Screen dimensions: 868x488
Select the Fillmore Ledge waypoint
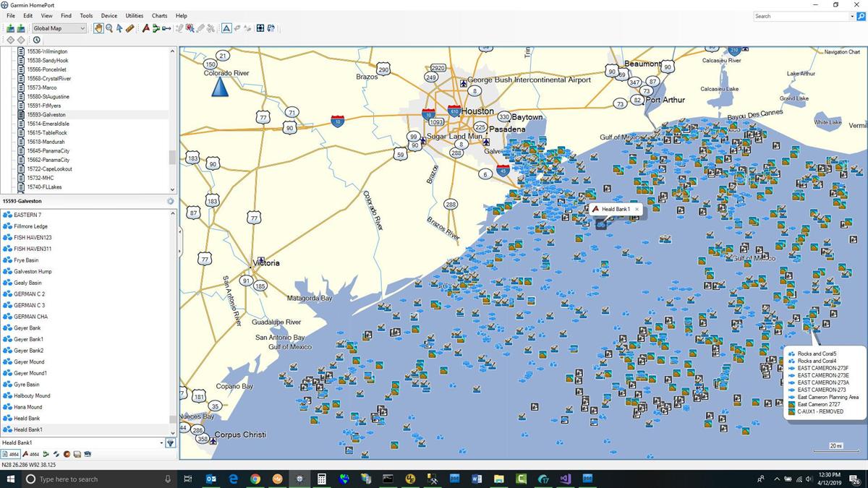[x=85, y=226]
